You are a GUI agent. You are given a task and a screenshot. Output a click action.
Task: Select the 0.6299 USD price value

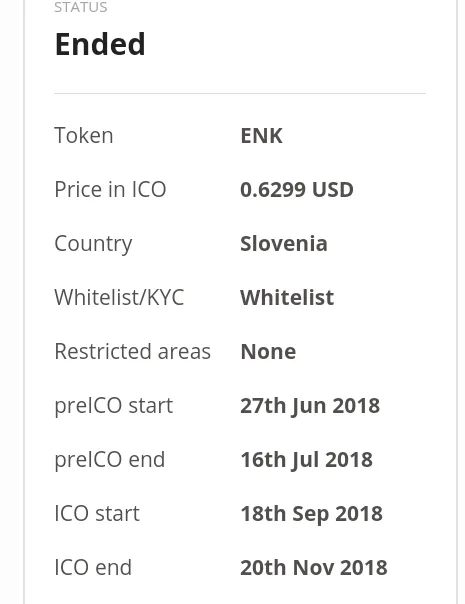tap(297, 190)
